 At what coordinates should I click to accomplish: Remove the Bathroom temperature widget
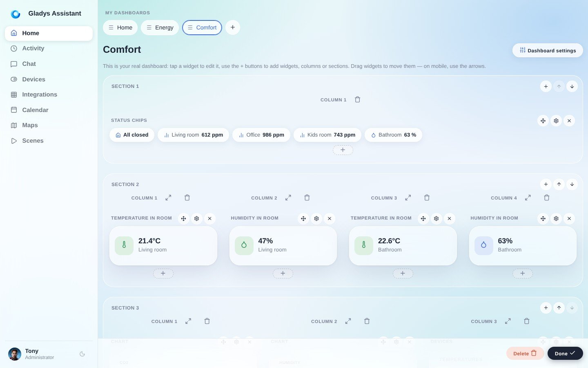[450, 219]
